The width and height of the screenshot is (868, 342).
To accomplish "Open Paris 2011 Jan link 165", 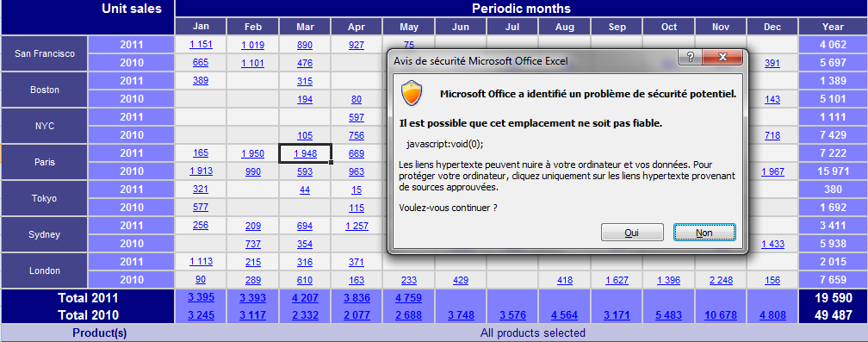I will click(201, 152).
